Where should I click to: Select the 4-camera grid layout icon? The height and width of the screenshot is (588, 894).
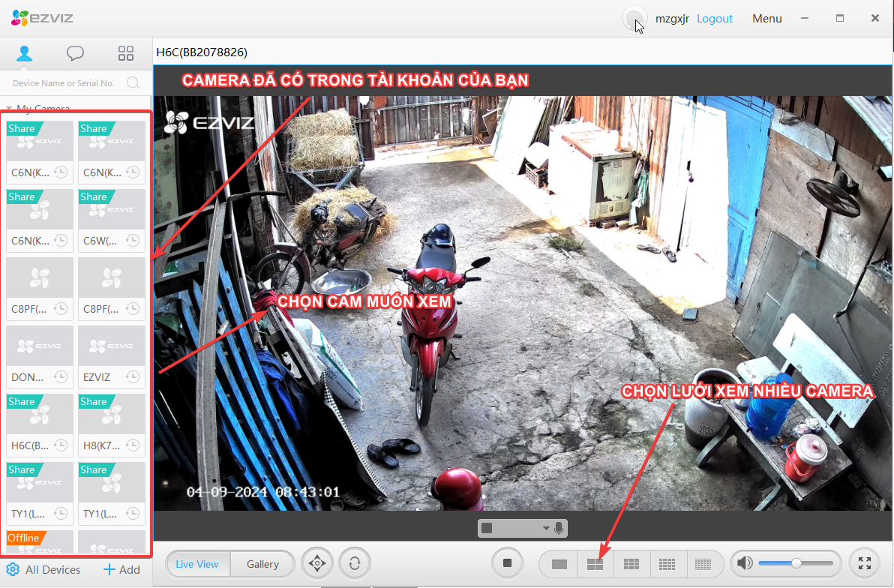pos(595,563)
